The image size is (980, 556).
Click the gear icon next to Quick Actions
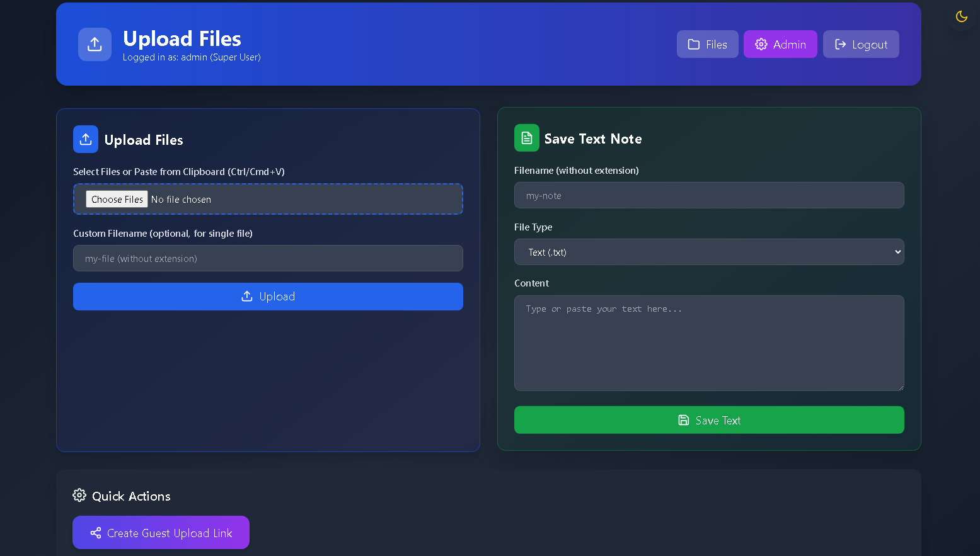[x=79, y=496]
